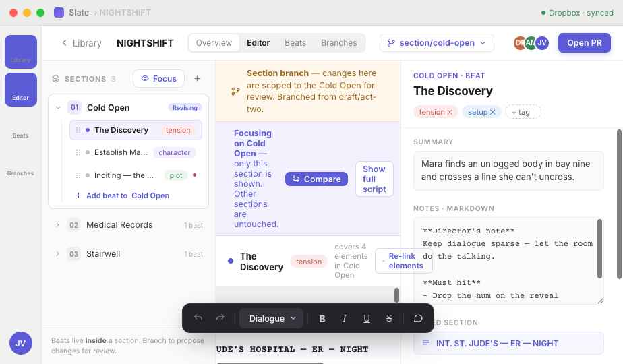Image resolution: width=623 pixels, height=364 pixels.
Task: Open linked INT. ST. JUDE'S — ER — NIGHT scene
Action: point(508,343)
